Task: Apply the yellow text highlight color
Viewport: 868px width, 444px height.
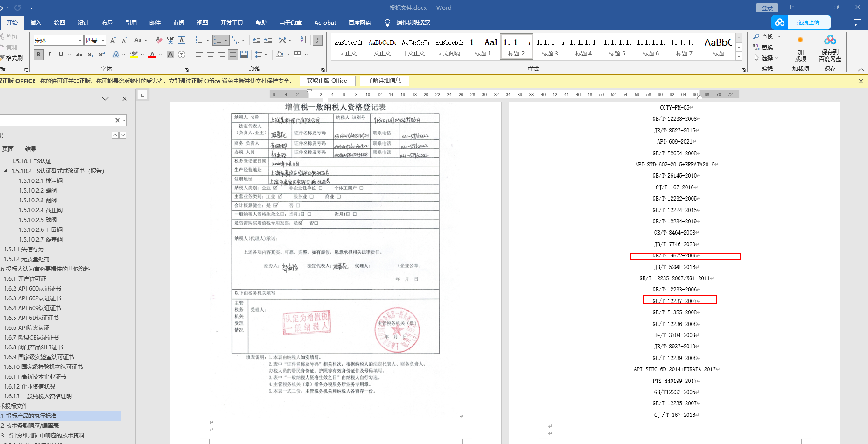Action: 133,55
